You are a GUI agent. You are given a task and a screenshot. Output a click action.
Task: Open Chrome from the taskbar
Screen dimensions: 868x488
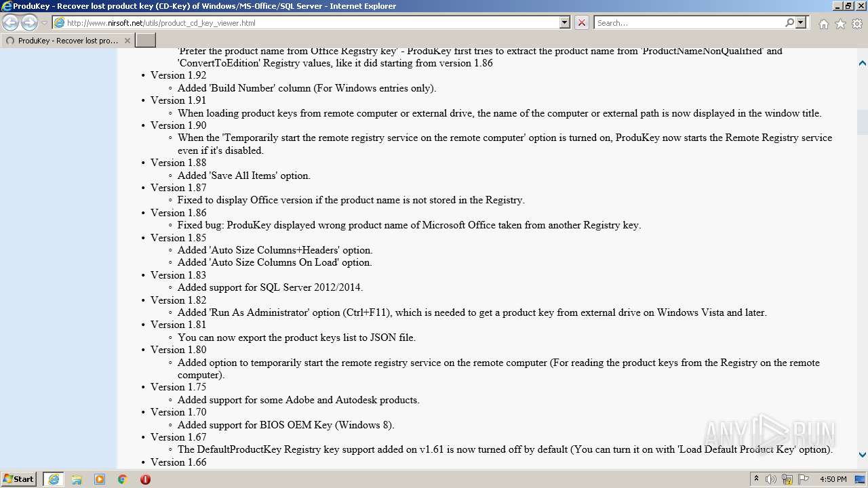[x=123, y=479]
